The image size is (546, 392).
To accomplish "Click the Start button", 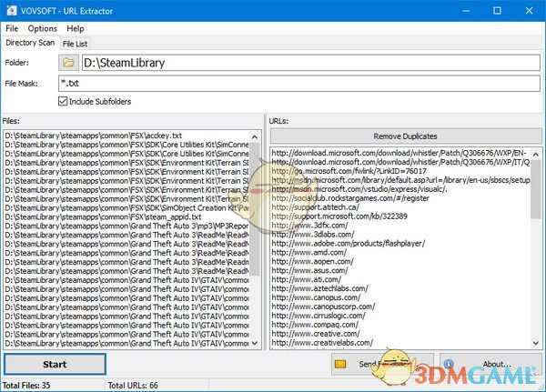I will coord(55,364).
